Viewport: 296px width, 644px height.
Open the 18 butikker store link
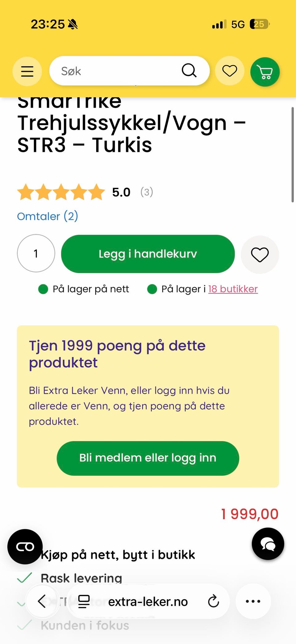tap(233, 289)
